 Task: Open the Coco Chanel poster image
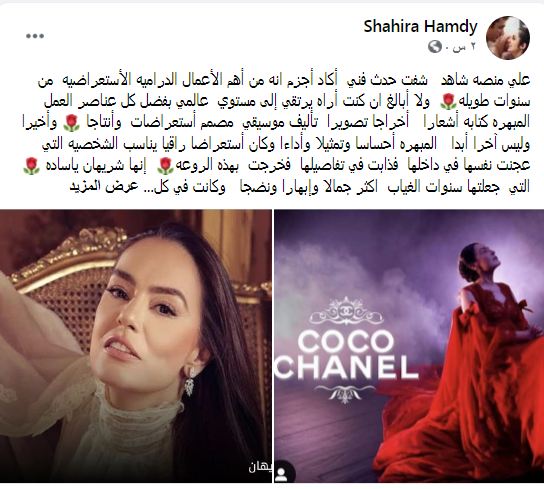409,346
